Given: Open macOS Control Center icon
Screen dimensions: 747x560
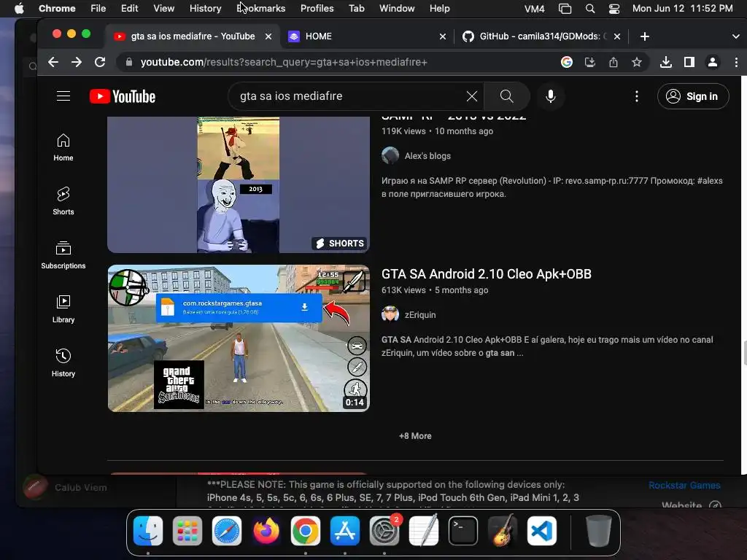Looking at the screenshot, I should coord(614,8).
